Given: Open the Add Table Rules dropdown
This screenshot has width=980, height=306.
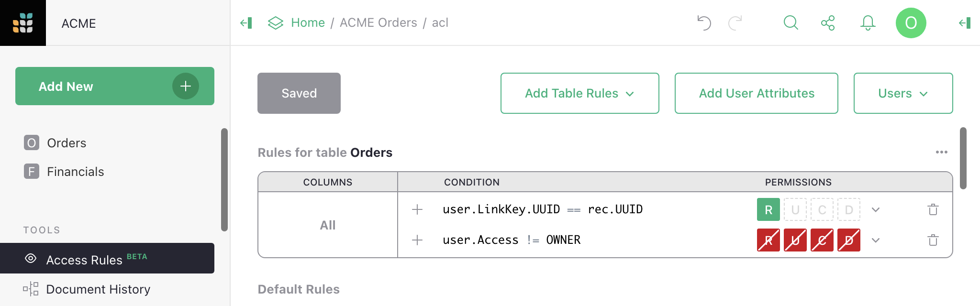Looking at the screenshot, I should pyautogui.click(x=579, y=93).
